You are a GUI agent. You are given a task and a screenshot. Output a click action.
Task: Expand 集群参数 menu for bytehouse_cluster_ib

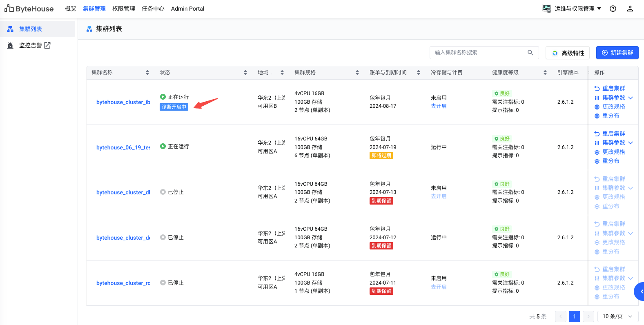631,98
